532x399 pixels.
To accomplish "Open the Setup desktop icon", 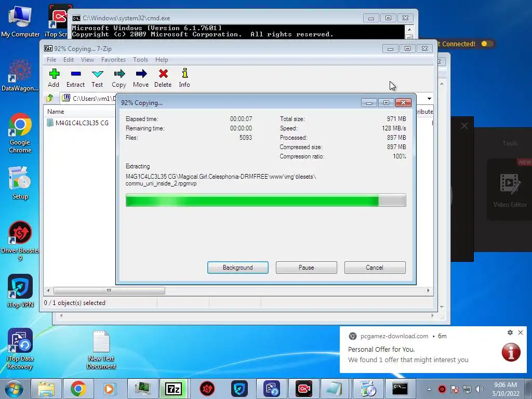I will pyautogui.click(x=20, y=183).
